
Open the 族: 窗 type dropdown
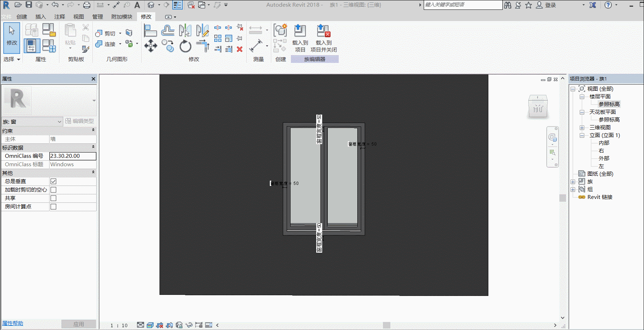tap(32, 122)
